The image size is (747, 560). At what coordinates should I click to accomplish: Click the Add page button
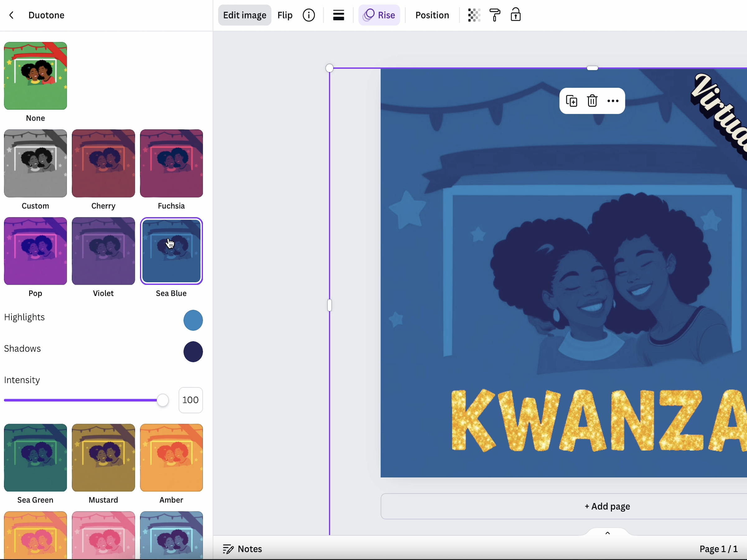(x=607, y=506)
